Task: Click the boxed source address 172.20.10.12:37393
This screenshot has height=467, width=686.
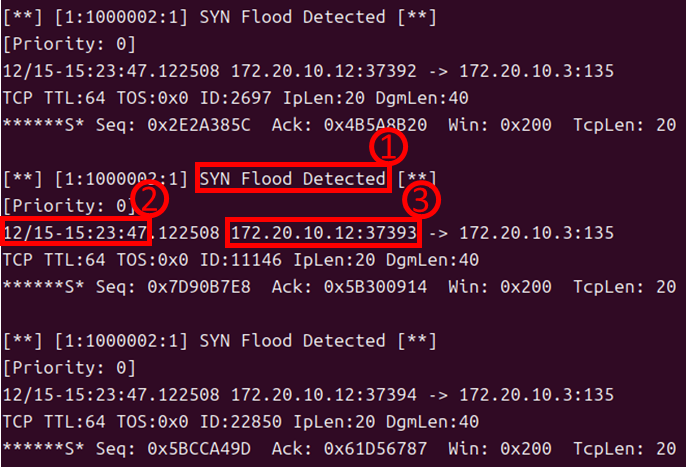Action: 323,232
